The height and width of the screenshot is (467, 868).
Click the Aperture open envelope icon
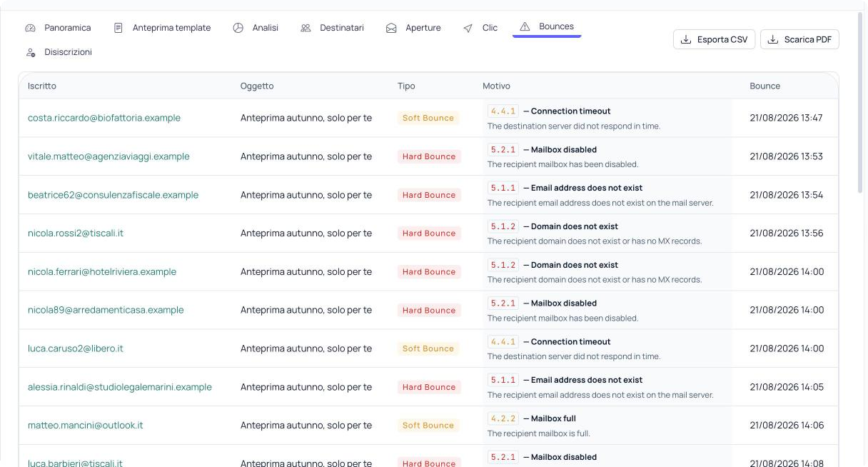click(x=391, y=28)
